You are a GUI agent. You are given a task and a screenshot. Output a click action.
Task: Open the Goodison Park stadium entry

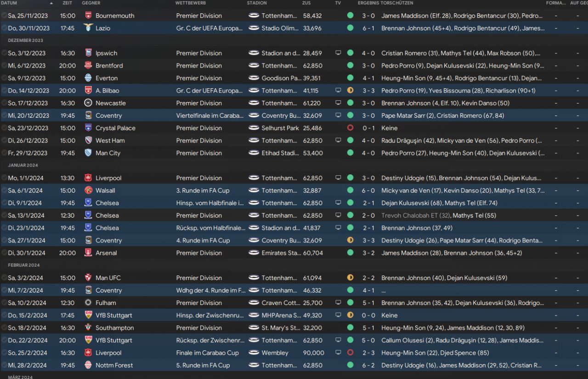281,78
